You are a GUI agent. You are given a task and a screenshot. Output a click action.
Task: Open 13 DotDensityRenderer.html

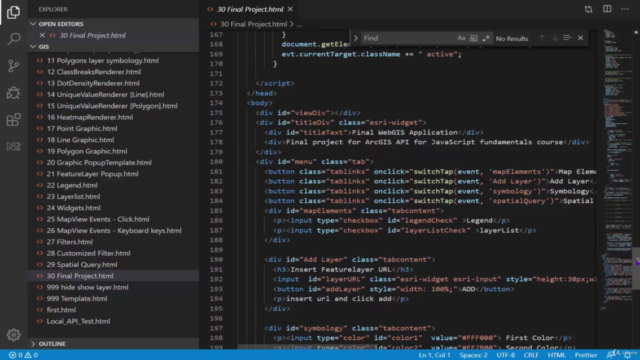point(93,83)
